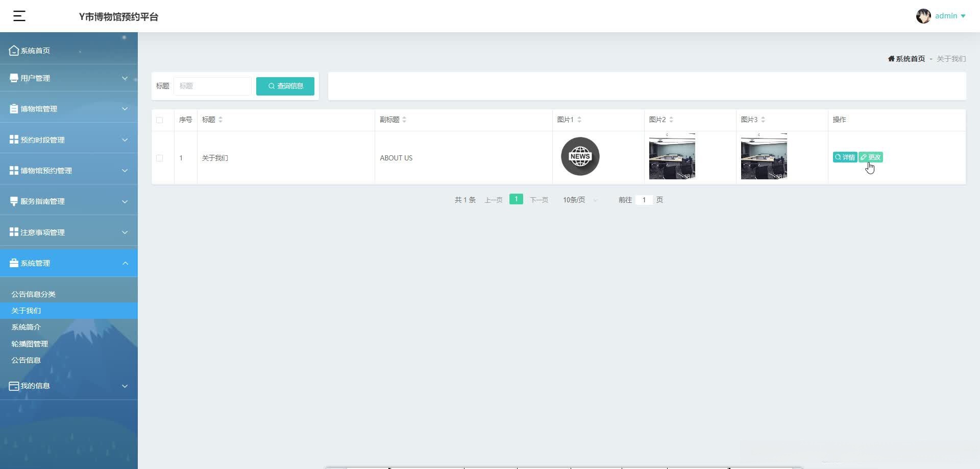Image resolution: width=980 pixels, height=469 pixels.
Task: Open the NEWS globe image thumbnail
Action: tap(580, 156)
